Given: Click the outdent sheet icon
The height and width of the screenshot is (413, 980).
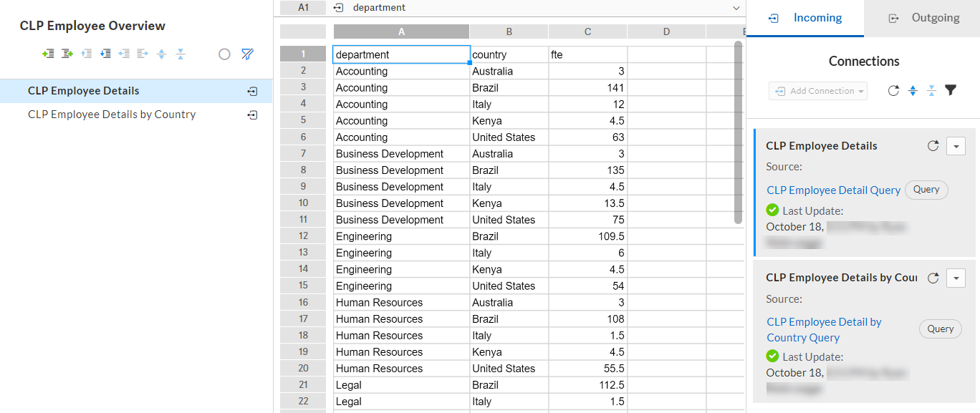Looking at the screenshot, I should [x=124, y=54].
